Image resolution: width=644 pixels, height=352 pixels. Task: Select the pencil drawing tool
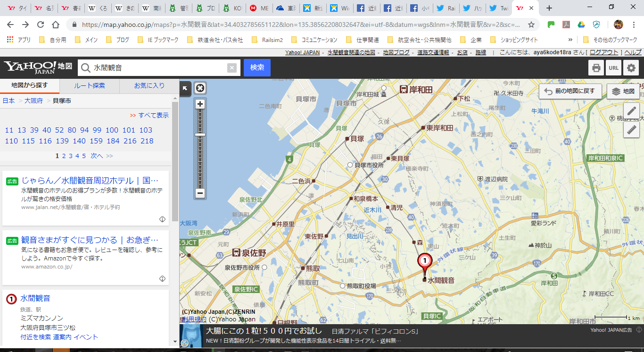631,111
